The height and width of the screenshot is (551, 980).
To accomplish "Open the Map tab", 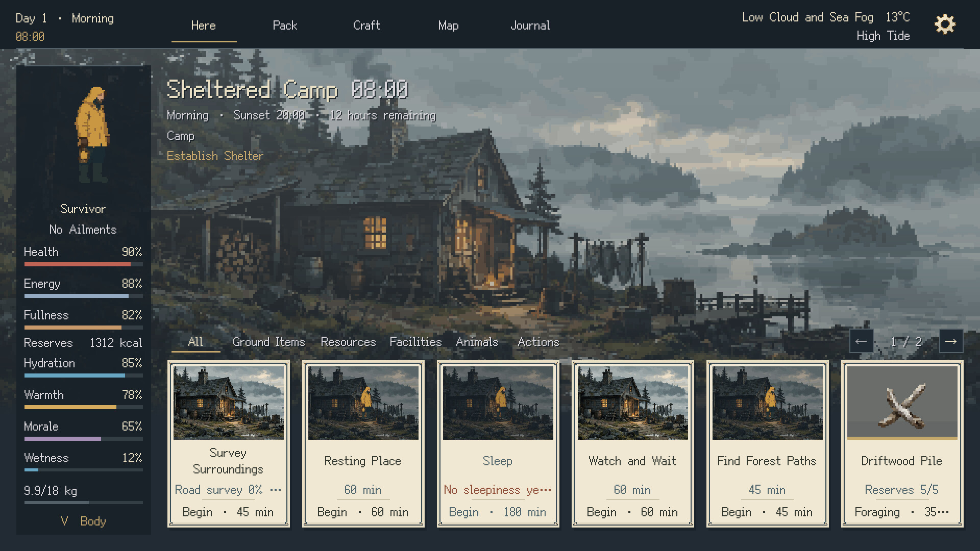I will (448, 26).
